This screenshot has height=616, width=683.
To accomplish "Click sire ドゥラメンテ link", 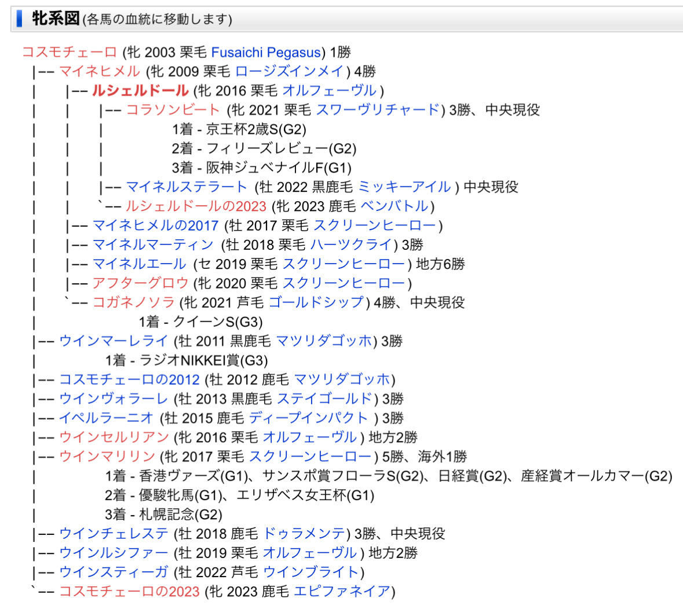I will click(x=304, y=533).
